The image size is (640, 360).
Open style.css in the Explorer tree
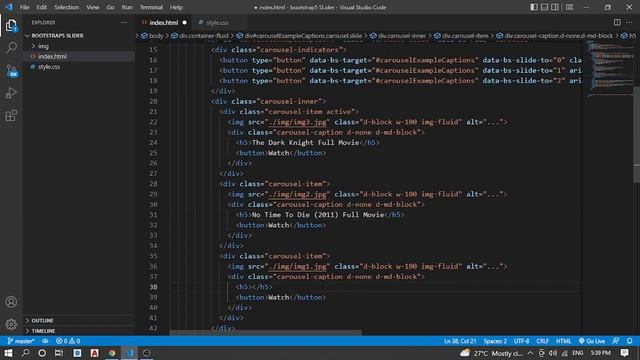pyautogui.click(x=49, y=67)
